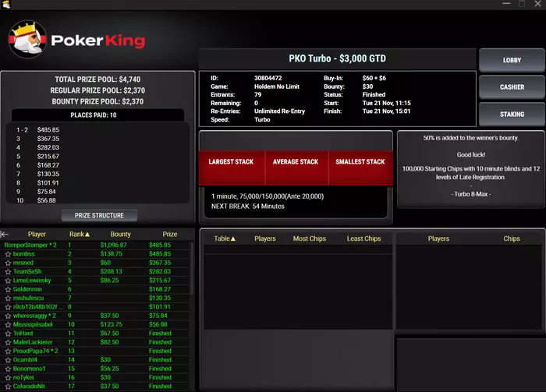Click the PKO Turbo - $3,000 GTD title
The image size is (546, 392).
coord(337,58)
